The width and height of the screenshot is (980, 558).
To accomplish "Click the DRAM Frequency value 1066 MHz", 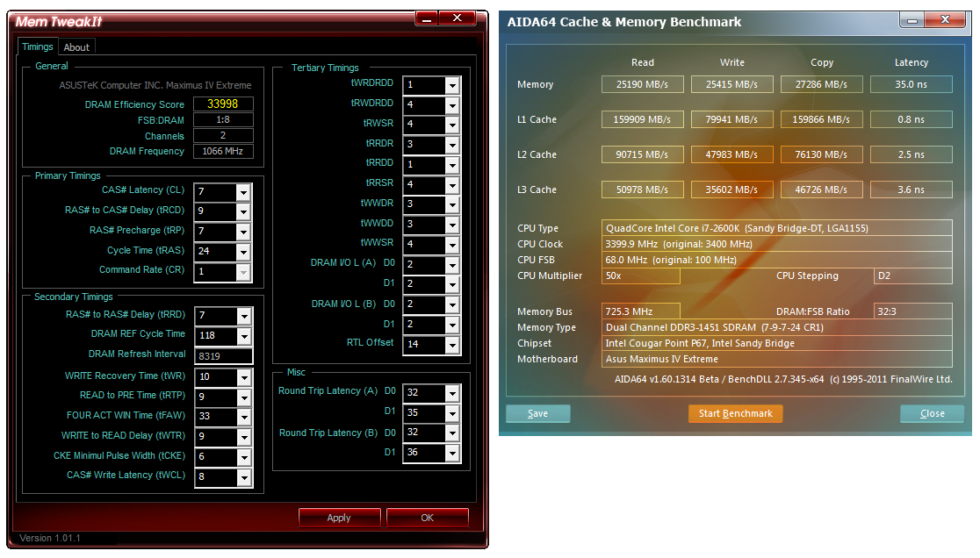I will click(x=223, y=151).
